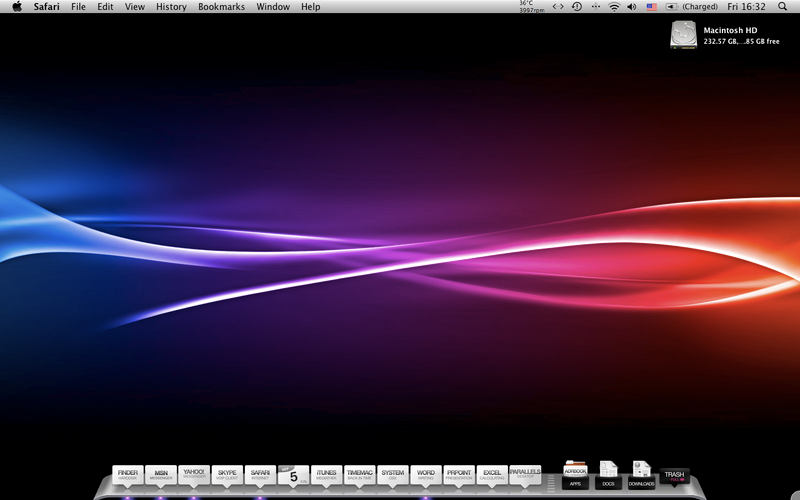
Task: Open the iCal calendar dock icon
Action: pyautogui.click(x=292, y=475)
